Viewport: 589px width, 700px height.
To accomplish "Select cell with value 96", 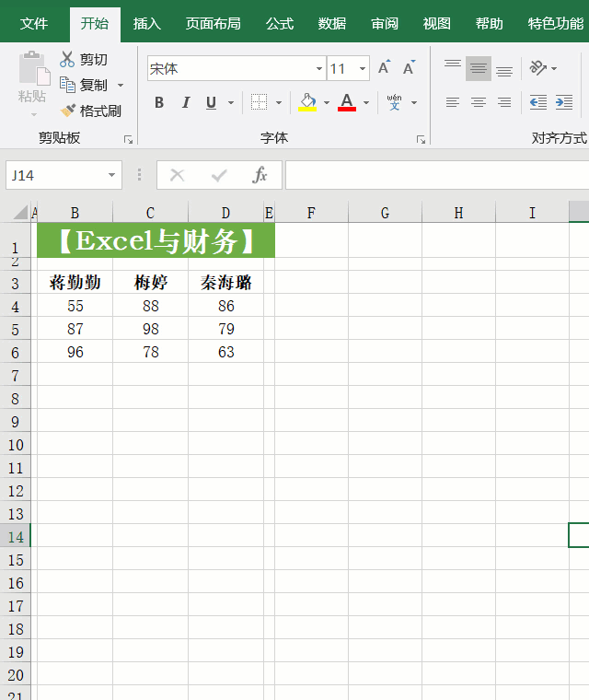I will point(75,352).
